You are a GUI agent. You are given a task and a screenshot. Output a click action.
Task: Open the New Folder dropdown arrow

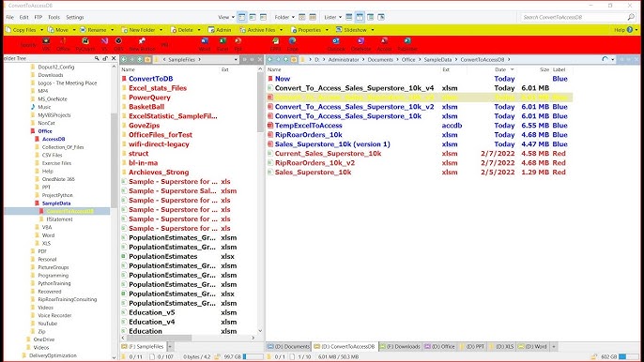161,30
